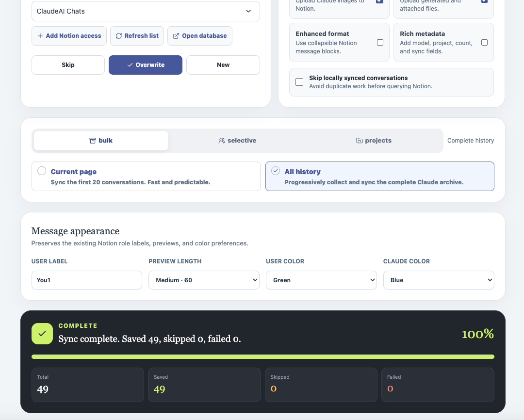Click the plus icon on Add Notion access
The width and height of the screenshot is (524, 420).
pyautogui.click(x=40, y=36)
